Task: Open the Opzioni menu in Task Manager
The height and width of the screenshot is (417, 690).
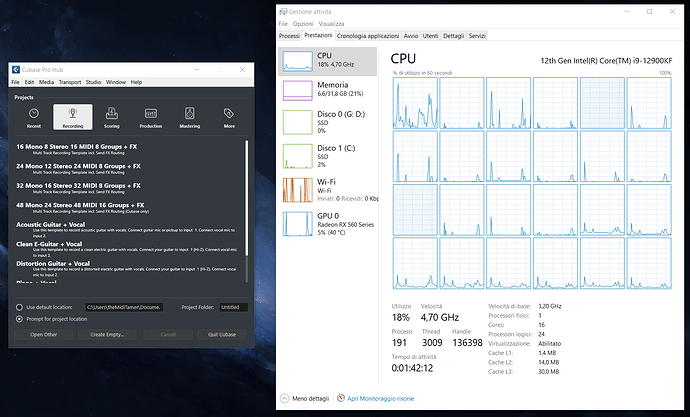Action: click(303, 24)
